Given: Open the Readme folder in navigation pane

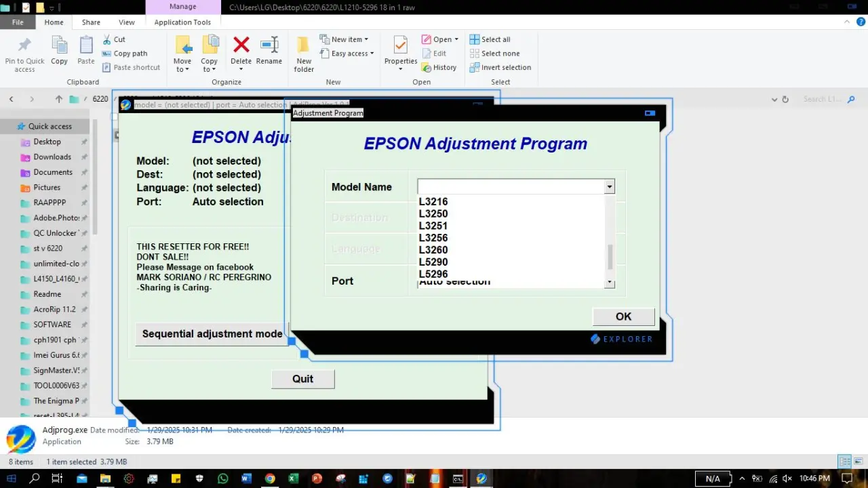Looking at the screenshot, I should click(x=47, y=294).
